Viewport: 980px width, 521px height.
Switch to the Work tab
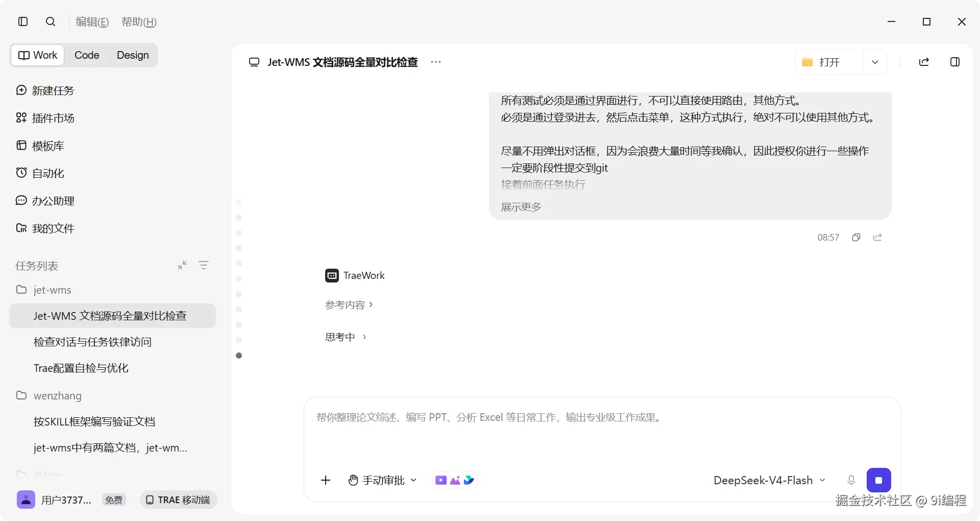point(38,55)
